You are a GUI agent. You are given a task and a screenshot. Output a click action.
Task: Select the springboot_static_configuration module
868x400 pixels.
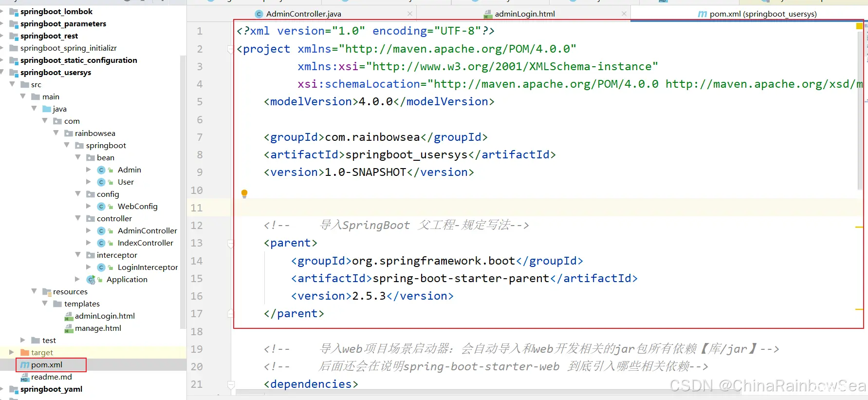click(78, 60)
